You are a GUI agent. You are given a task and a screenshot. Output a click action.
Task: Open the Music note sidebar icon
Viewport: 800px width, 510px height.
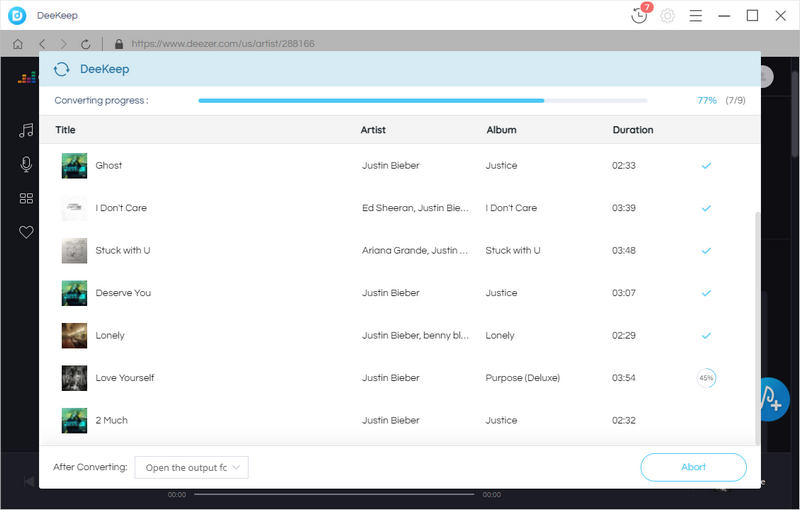(26, 130)
